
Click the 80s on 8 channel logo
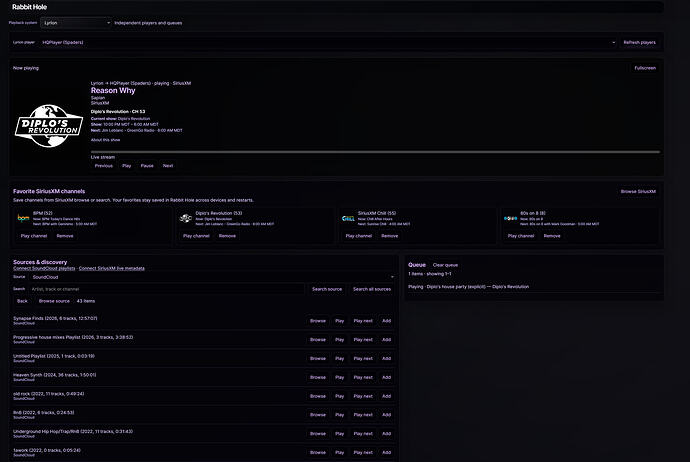(x=510, y=218)
